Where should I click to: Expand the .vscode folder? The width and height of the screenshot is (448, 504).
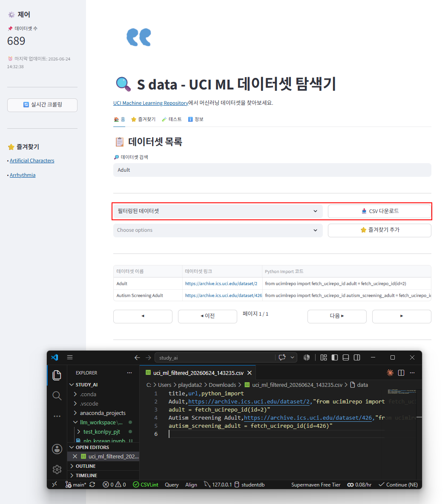tap(103, 403)
